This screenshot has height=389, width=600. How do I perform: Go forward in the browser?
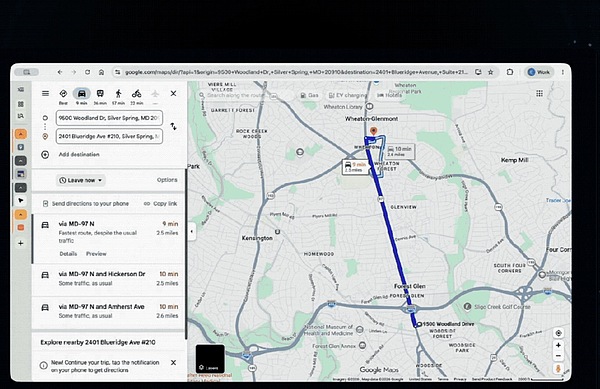pyautogui.click(x=74, y=72)
